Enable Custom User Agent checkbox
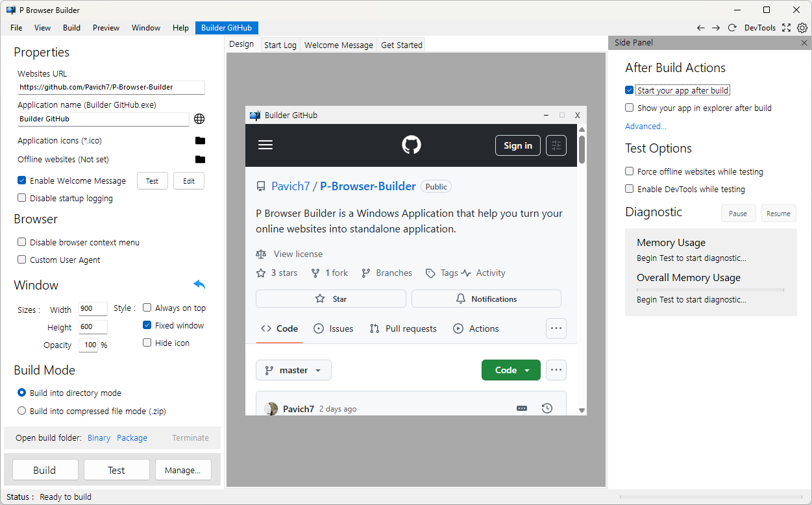812x505 pixels. click(x=22, y=260)
